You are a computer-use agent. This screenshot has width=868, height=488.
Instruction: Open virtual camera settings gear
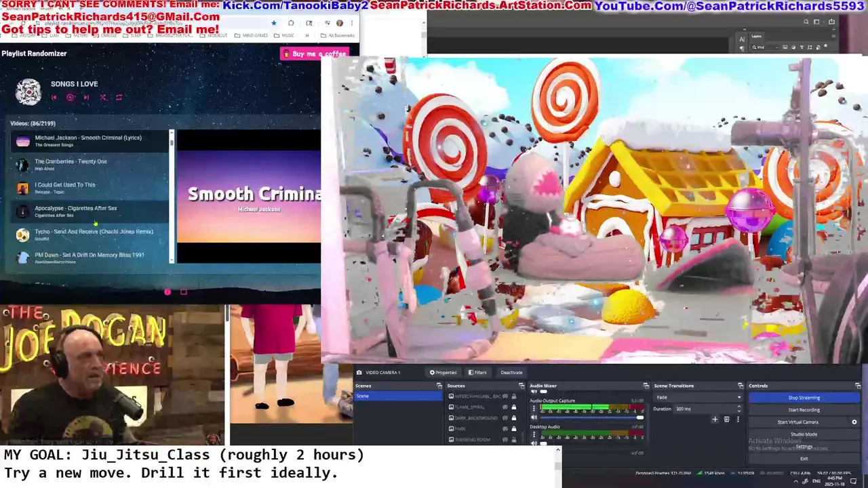click(854, 422)
